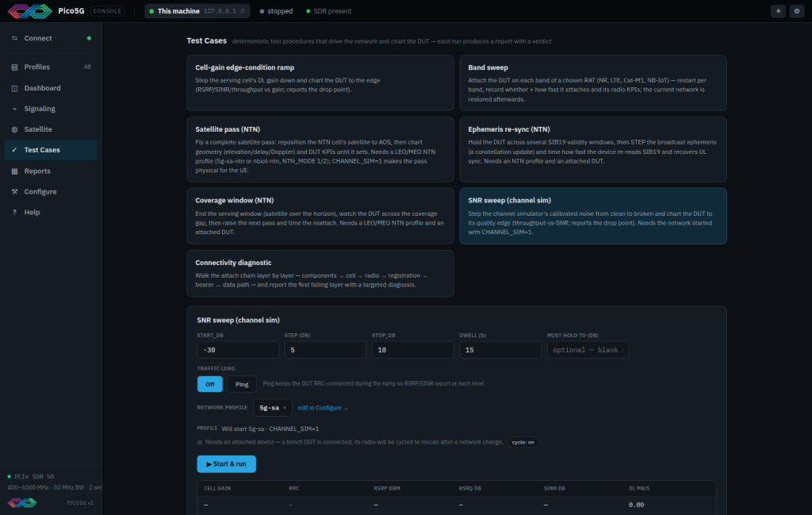Click the Test Cases checkmark icon
This screenshot has height=515, width=812.
[x=14, y=150]
